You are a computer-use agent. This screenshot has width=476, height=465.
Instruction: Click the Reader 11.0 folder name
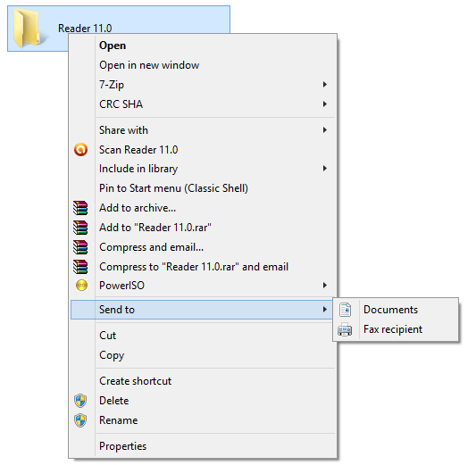coord(85,29)
